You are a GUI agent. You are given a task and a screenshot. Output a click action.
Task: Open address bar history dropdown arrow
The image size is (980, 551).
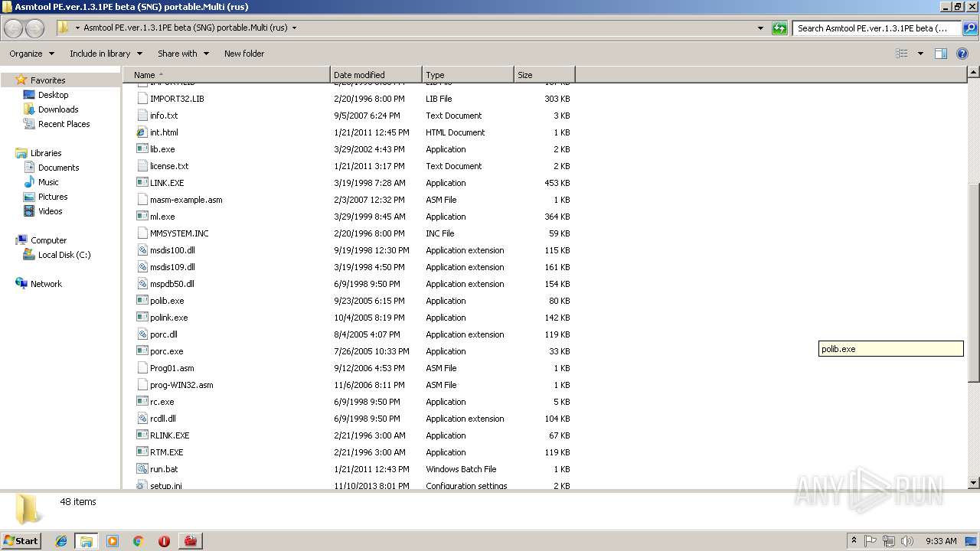click(x=760, y=28)
